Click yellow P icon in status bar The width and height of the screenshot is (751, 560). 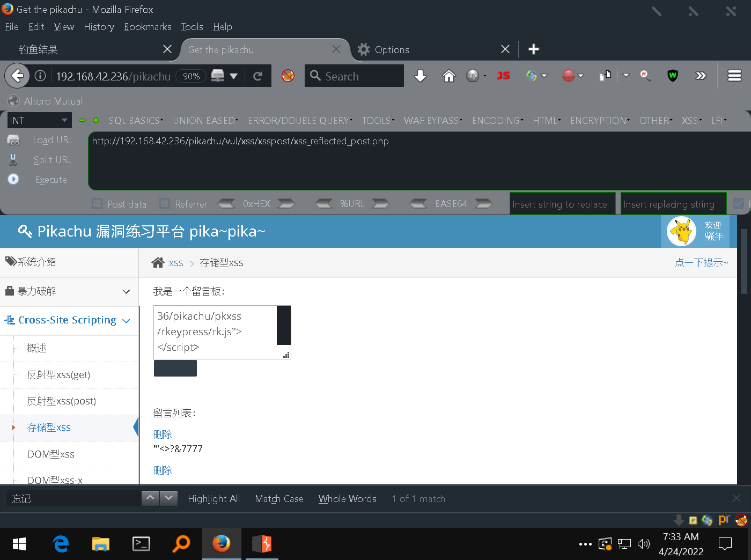coord(693,520)
